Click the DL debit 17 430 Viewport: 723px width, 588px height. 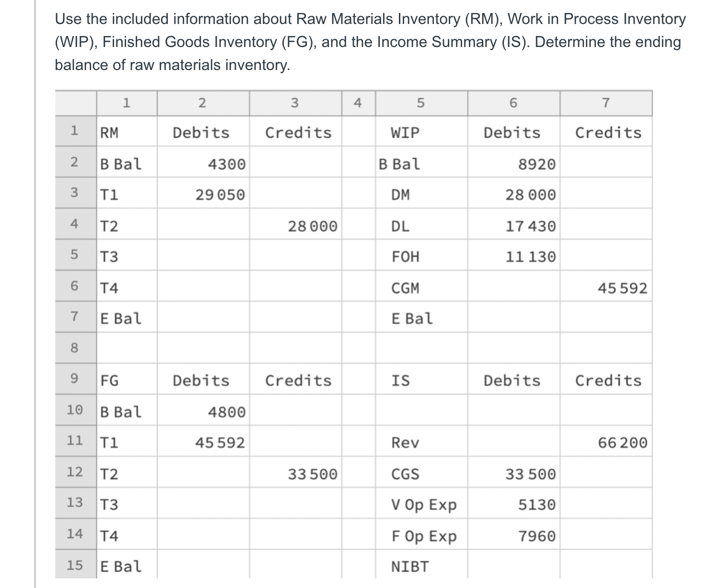(513, 224)
